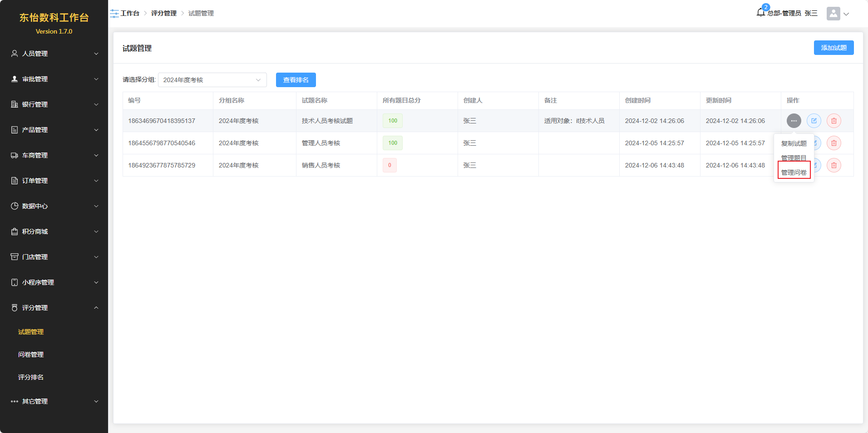Open 评分排名 in the sidebar
Screen dimensions: 868x433
click(x=31, y=377)
